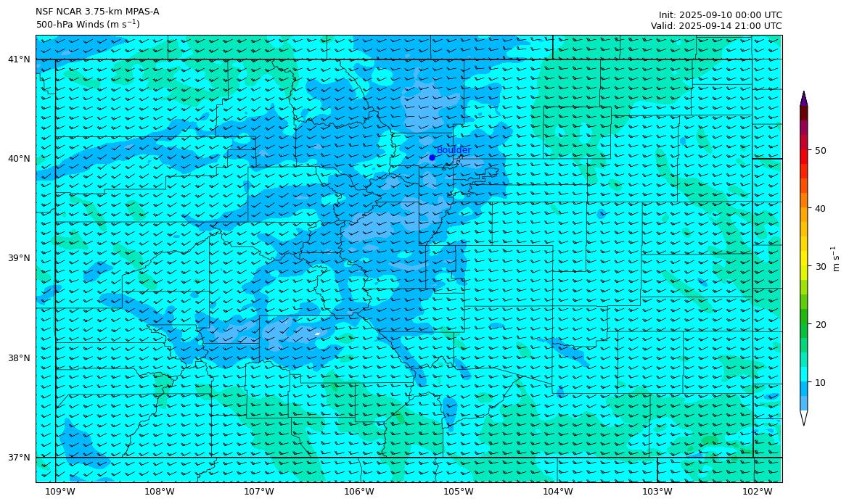The width and height of the screenshot is (849, 504).
Task: Click the 102°W longitude label
Action: coord(757,492)
